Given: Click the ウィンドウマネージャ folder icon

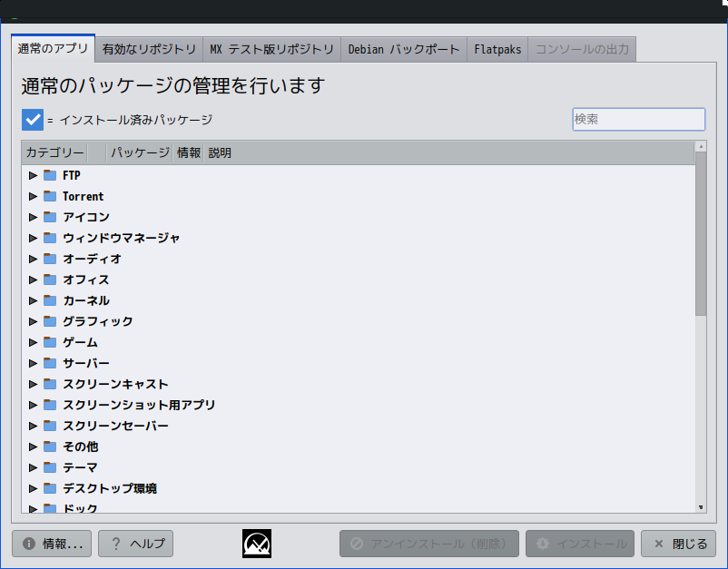Looking at the screenshot, I should point(50,238).
